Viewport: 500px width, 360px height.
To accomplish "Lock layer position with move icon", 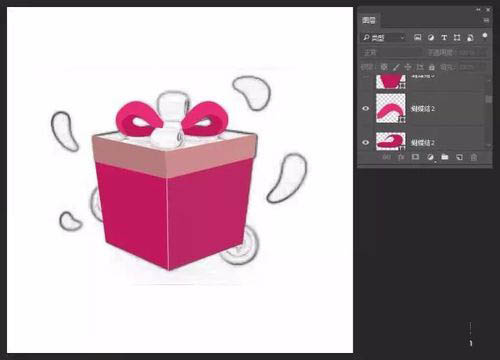I will 408,67.
